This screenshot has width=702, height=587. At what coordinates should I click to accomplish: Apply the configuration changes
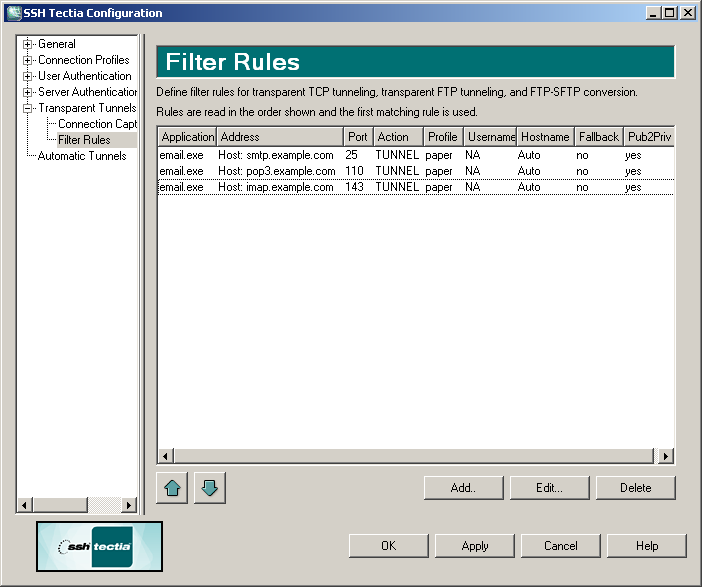[x=475, y=546]
